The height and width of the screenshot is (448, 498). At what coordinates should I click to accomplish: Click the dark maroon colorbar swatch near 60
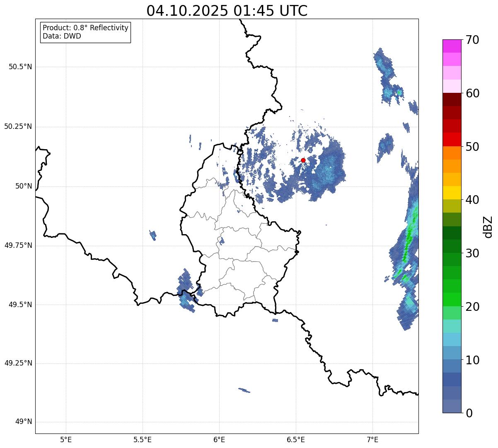pyautogui.click(x=452, y=99)
